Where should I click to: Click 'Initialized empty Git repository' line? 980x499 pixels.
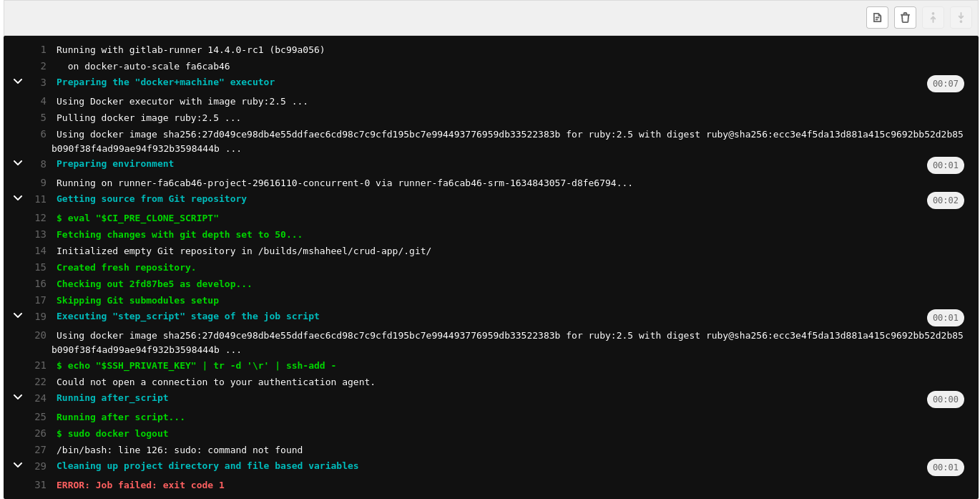244,251
